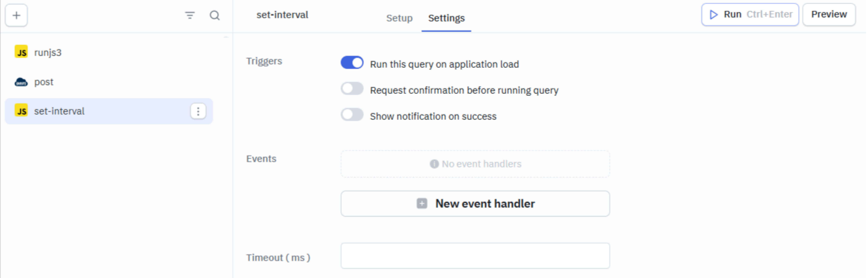Open the query filter/sort icon
Viewport: 868px width, 278px height.
pyautogui.click(x=190, y=15)
